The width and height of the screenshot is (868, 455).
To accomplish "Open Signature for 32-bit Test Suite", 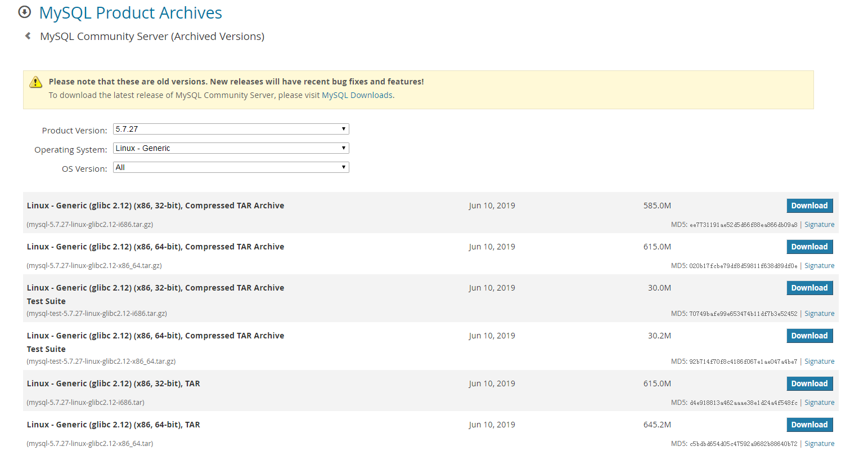I will [x=819, y=314].
